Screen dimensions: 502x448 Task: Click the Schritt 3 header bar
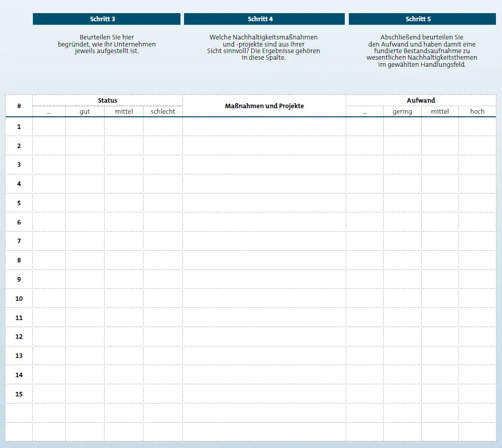click(106, 19)
